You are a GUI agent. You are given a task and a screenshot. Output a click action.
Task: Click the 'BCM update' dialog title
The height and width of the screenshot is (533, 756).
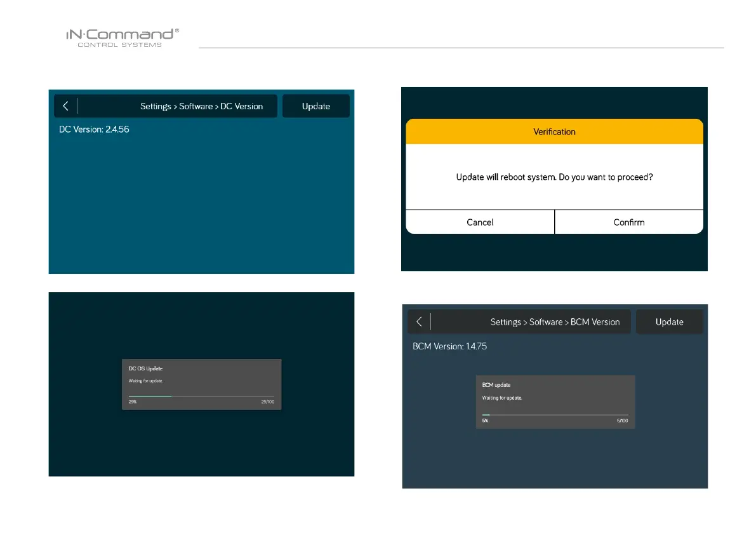click(x=496, y=385)
